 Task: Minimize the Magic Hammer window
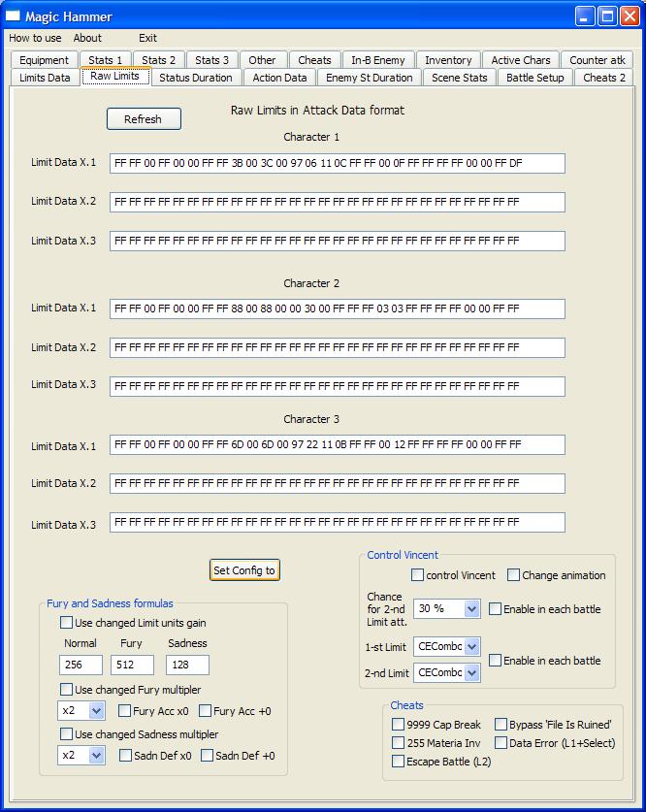(x=585, y=16)
